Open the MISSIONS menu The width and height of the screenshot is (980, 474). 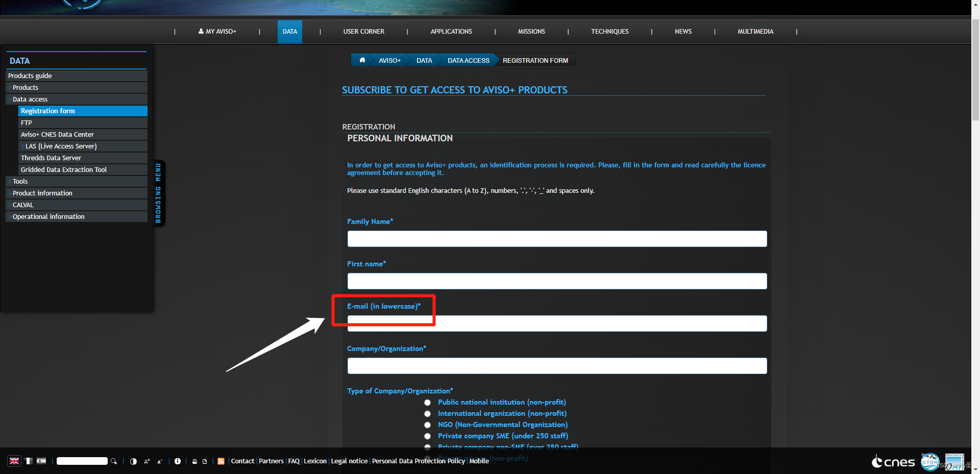tap(531, 32)
